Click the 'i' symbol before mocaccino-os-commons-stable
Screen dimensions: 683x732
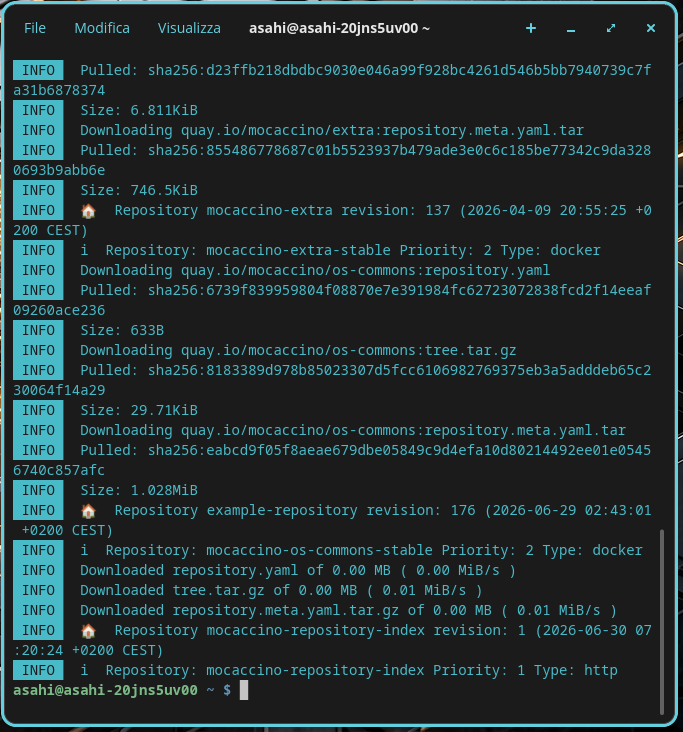pyautogui.click(x=84, y=550)
